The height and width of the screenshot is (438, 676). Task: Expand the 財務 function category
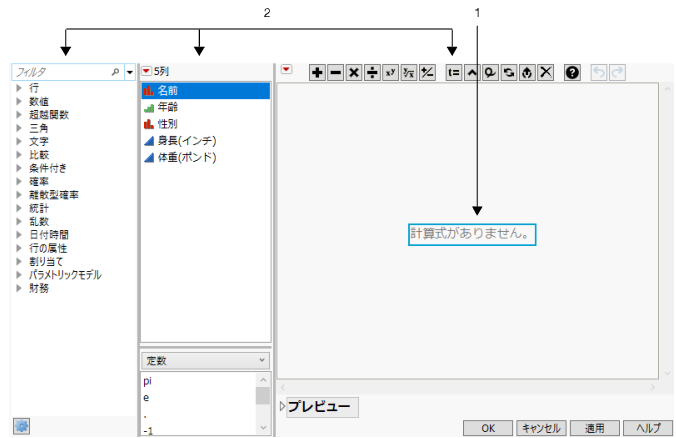(x=19, y=288)
